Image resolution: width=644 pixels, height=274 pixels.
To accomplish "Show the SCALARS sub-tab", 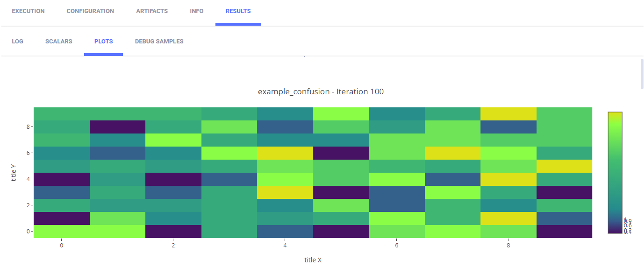I will pyautogui.click(x=59, y=42).
